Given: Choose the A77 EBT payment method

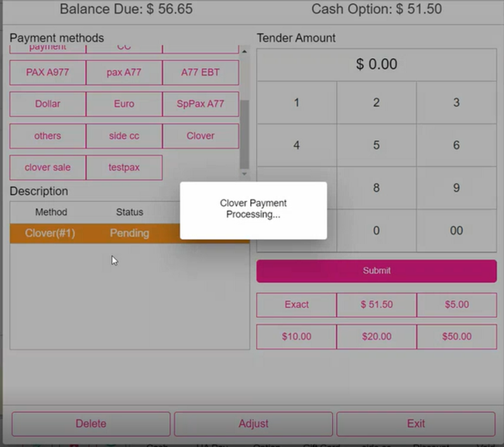Looking at the screenshot, I should (x=201, y=73).
